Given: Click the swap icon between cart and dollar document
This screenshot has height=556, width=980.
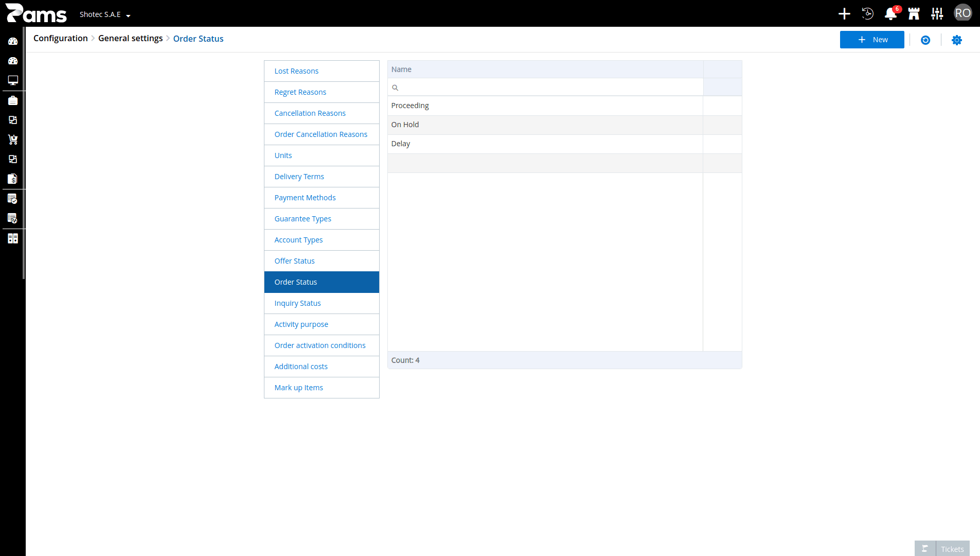Looking at the screenshot, I should (x=13, y=159).
